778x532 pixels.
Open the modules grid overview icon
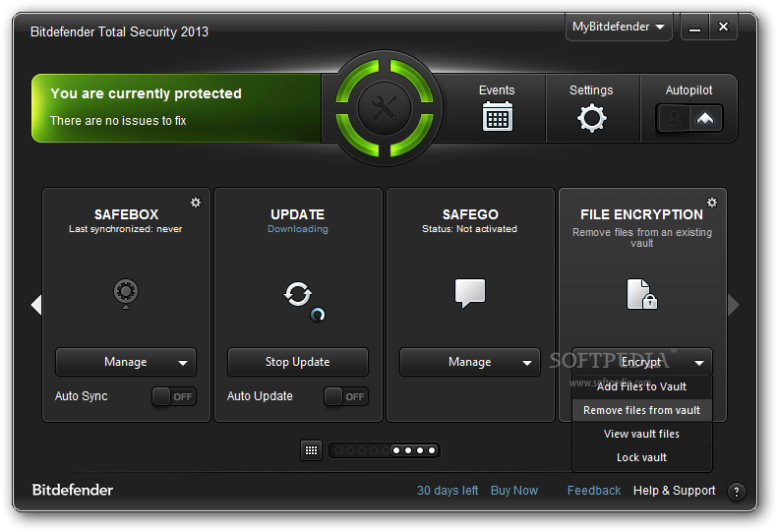tap(311, 450)
